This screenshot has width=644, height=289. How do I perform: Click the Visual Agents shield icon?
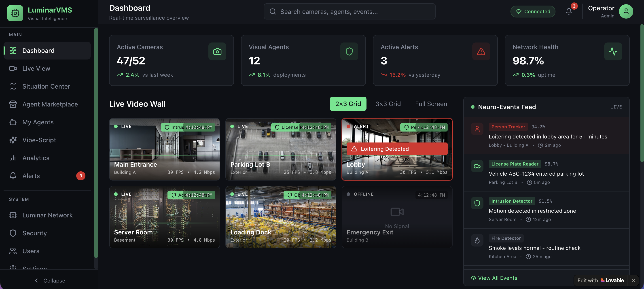[349, 51]
